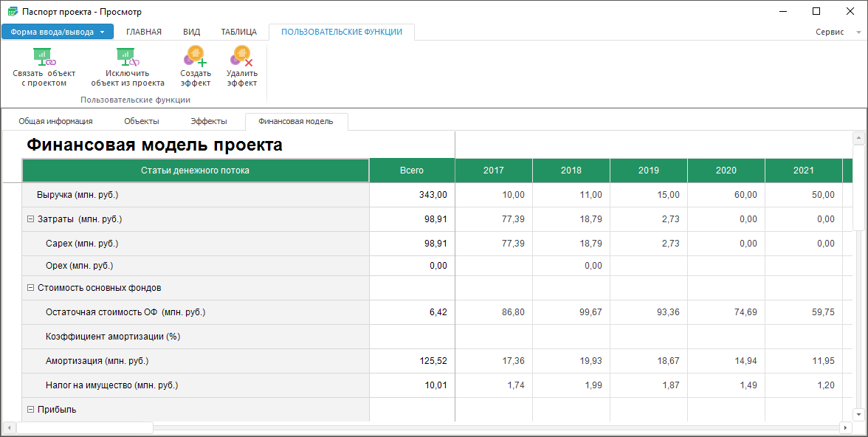
Task: Open the ВИД ribbon tab
Action: pos(192,32)
